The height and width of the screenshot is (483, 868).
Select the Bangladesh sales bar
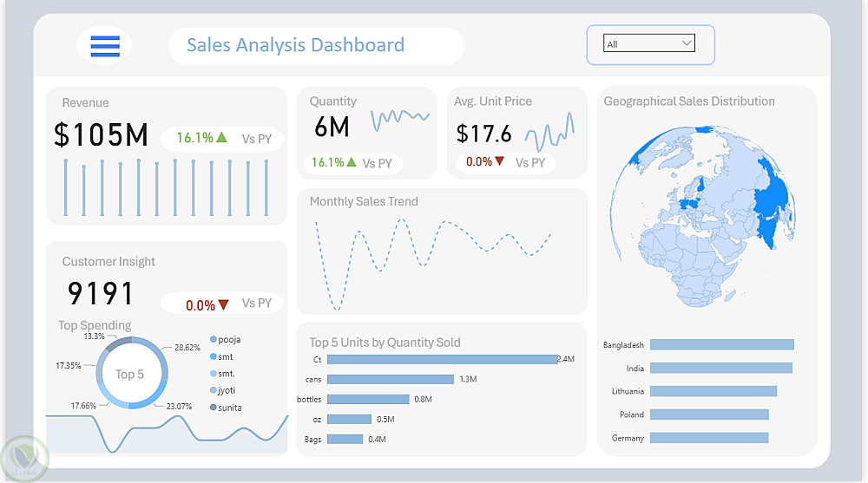point(722,344)
